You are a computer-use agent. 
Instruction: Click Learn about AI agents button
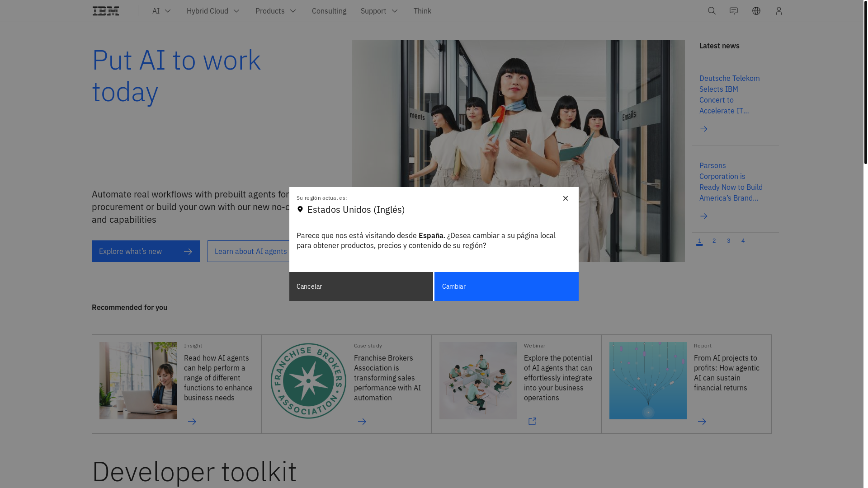click(x=249, y=251)
